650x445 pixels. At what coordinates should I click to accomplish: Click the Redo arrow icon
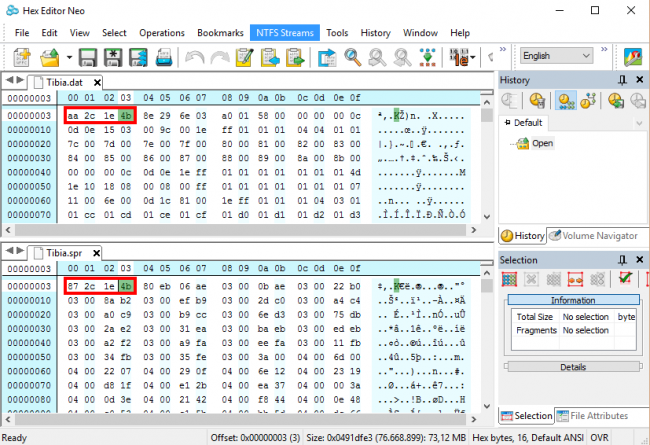tap(220, 57)
